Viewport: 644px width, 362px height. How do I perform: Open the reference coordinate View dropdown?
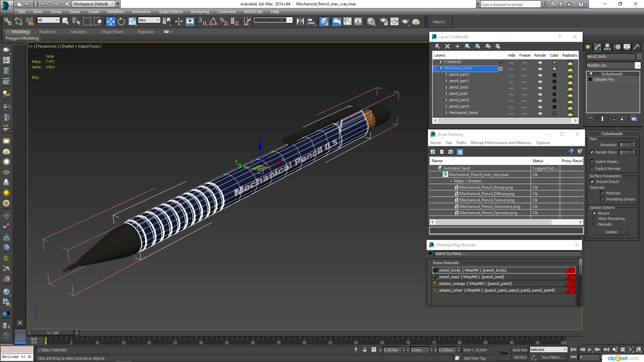pyautogui.click(x=149, y=20)
